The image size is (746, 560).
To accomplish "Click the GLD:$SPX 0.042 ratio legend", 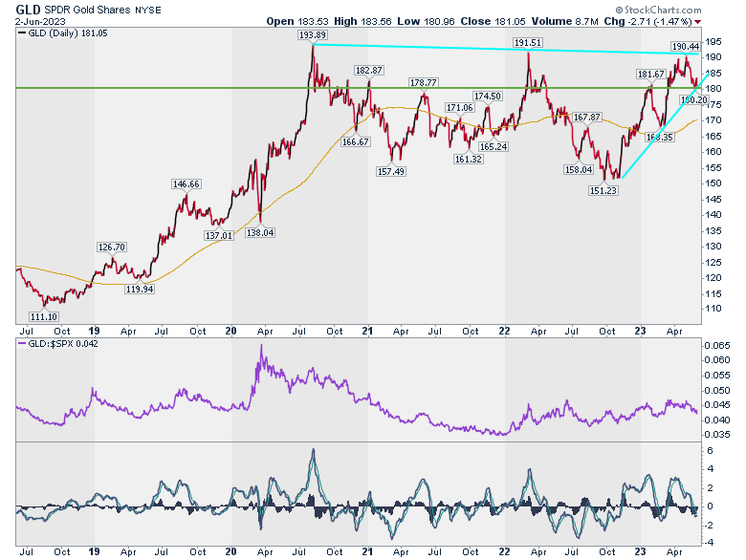I will click(x=58, y=344).
